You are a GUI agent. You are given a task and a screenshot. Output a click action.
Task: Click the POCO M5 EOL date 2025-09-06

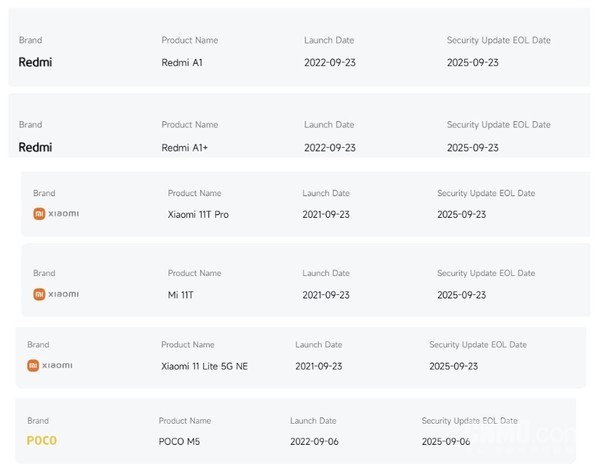[448, 441]
